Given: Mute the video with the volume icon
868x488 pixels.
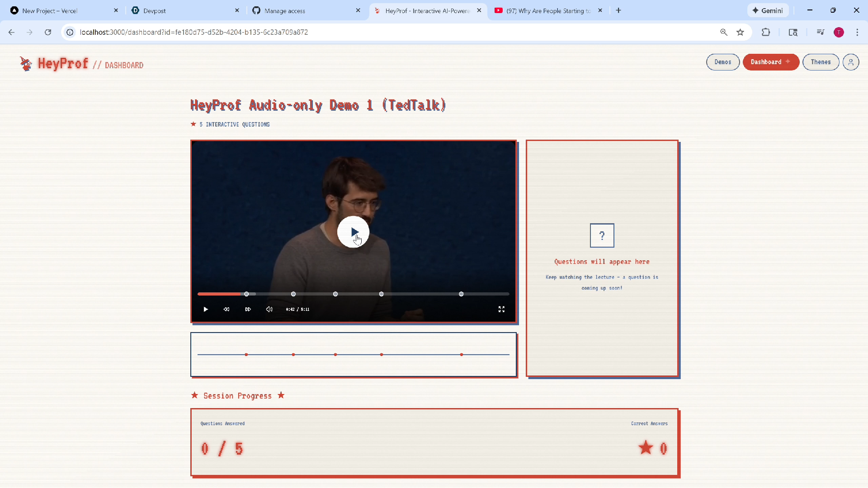Looking at the screenshot, I should (x=269, y=310).
